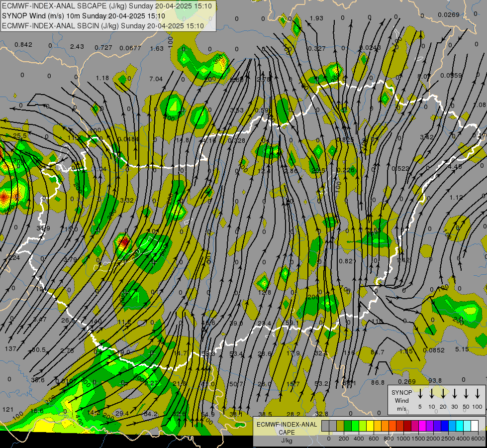The height and width of the screenshot is (448, 487).
Task: Click the map value 0.0852
Action: (434, 350)
